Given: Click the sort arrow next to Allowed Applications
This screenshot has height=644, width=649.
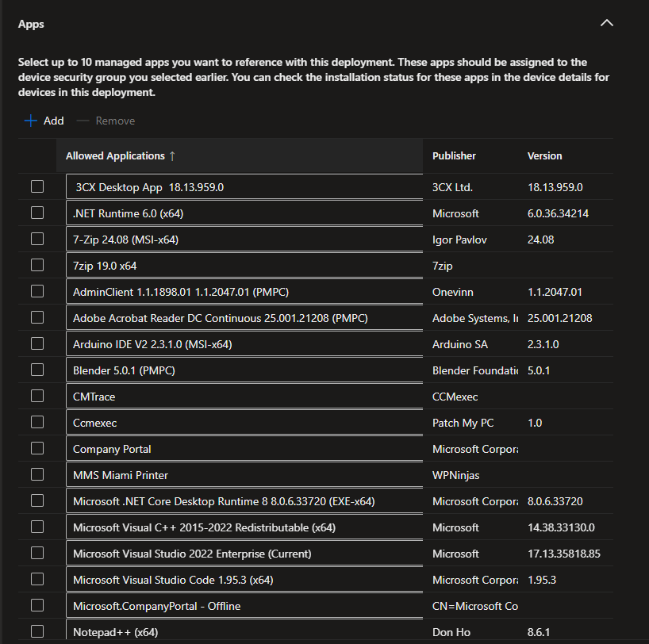Looking at the screenshot, I should click(172, 156).
